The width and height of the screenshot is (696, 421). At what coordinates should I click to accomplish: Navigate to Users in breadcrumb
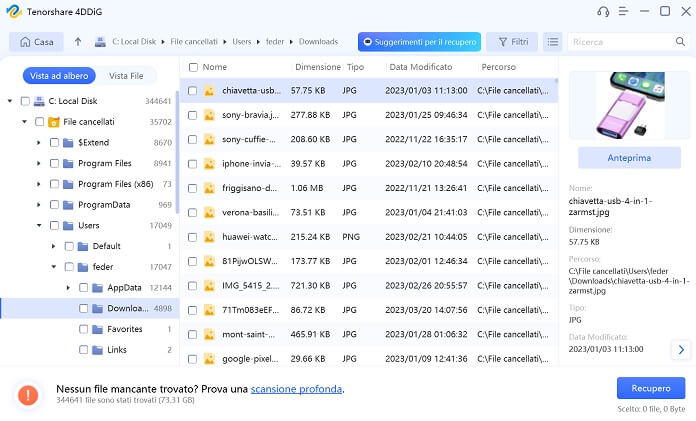242,42
